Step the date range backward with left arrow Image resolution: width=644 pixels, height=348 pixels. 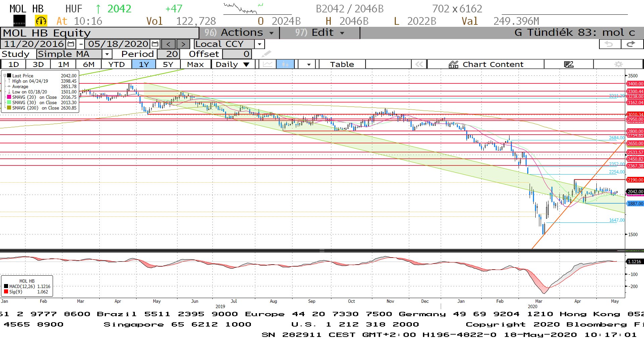pos(168,44)
